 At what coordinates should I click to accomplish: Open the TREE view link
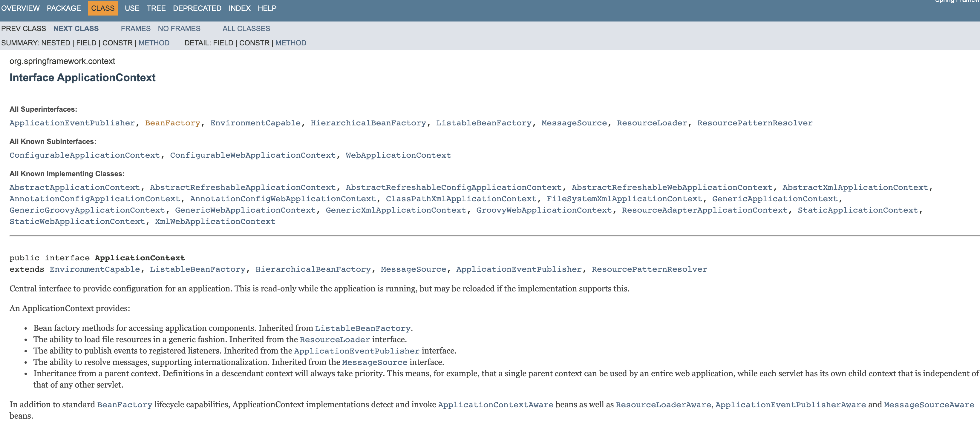click(156, 8)
